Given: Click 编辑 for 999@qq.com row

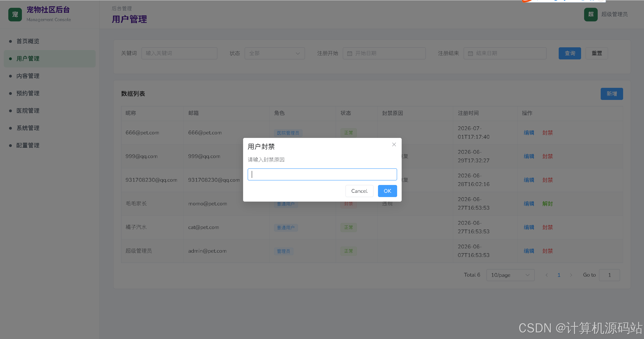Looking at the screenshot, I should pos(529,156).
